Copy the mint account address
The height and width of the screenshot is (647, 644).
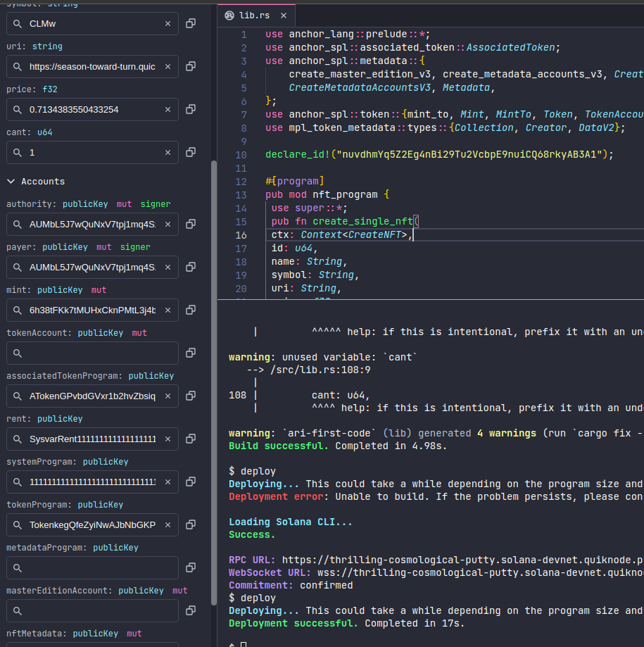191,310
